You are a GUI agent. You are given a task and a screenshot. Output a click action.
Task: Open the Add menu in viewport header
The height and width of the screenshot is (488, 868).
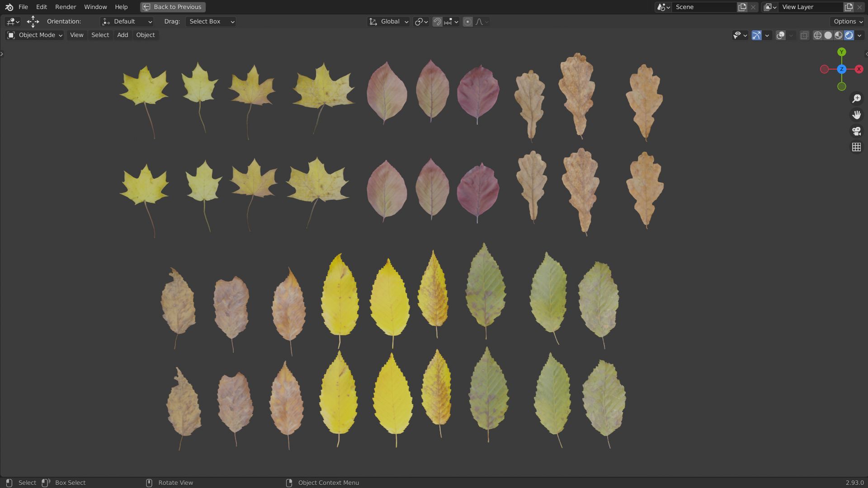click(x=123, y=35)
